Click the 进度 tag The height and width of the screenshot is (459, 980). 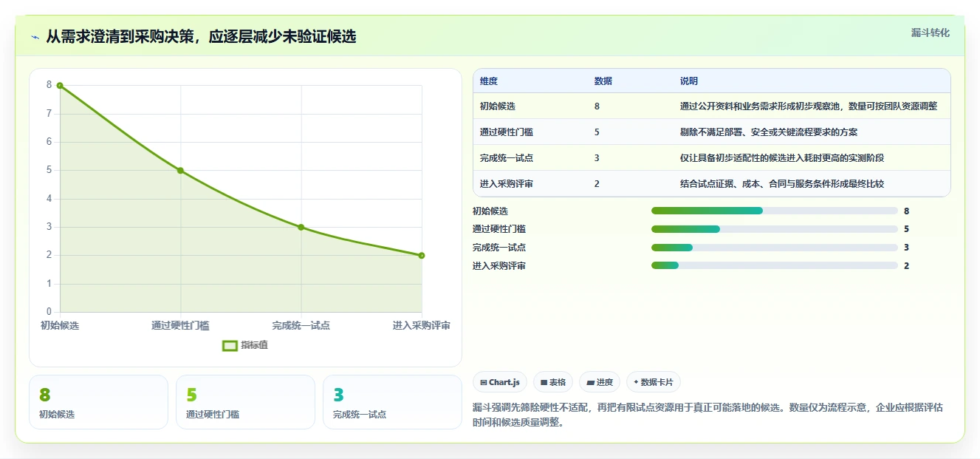click(x=600, y=382)
